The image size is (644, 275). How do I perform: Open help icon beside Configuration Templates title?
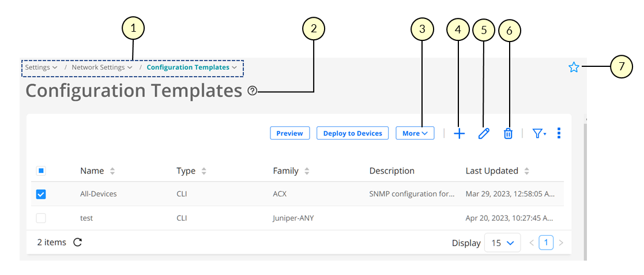point(252,91)
